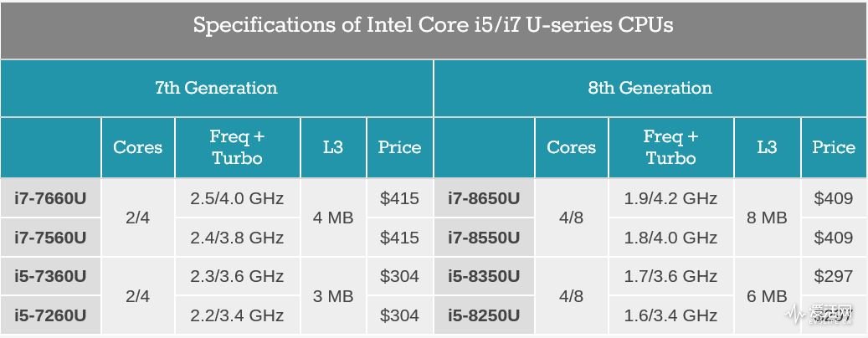868x338 pixels.
Task: Select the i7-8550U processor cell
Action: [x=484, y=238]
